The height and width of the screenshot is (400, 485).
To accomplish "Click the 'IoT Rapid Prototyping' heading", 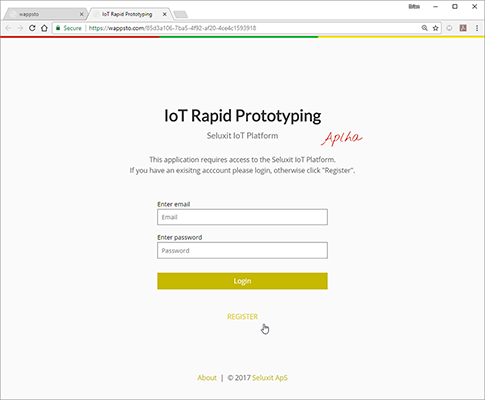I will pyautogui.click(x=242, y=116).
